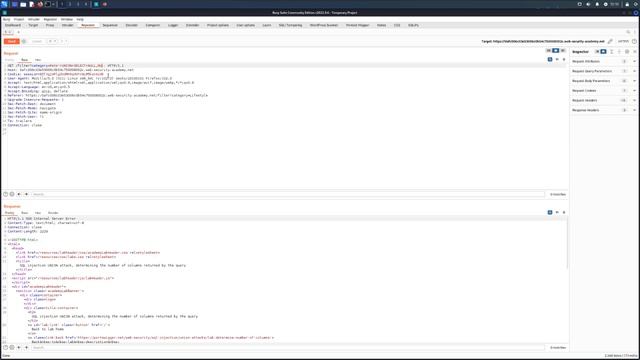
Task: Toggle Response panel blue actions icon
Action: pos(550,212)
